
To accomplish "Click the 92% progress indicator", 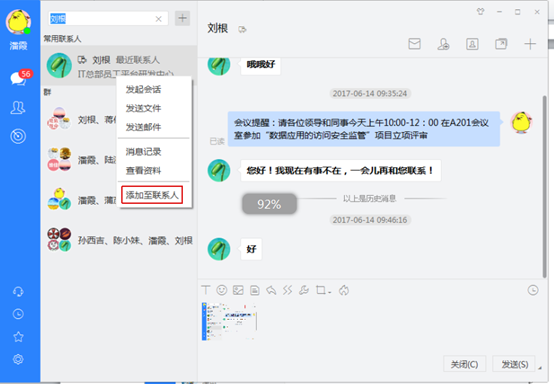I will point(269,204).
